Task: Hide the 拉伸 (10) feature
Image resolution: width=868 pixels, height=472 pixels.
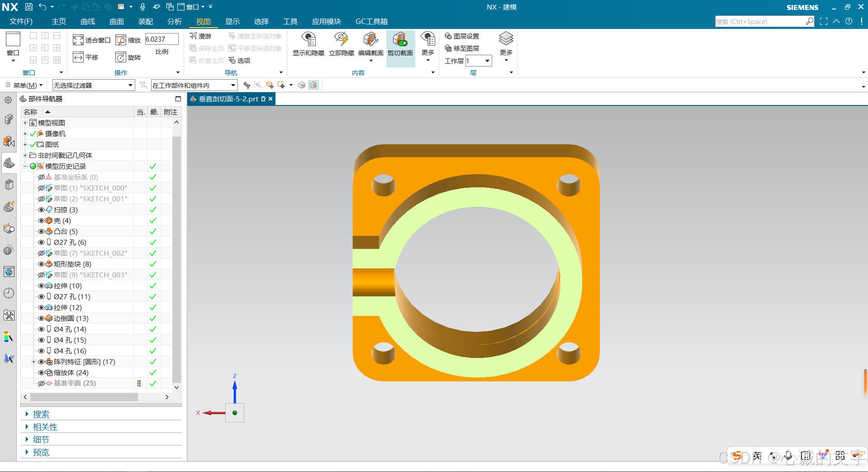Action: coord(41,286)
